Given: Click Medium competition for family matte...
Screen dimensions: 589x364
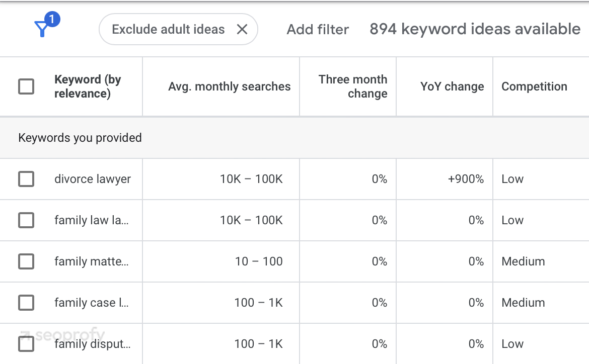Looking at the screenshot, I should (x=523, y=261).
